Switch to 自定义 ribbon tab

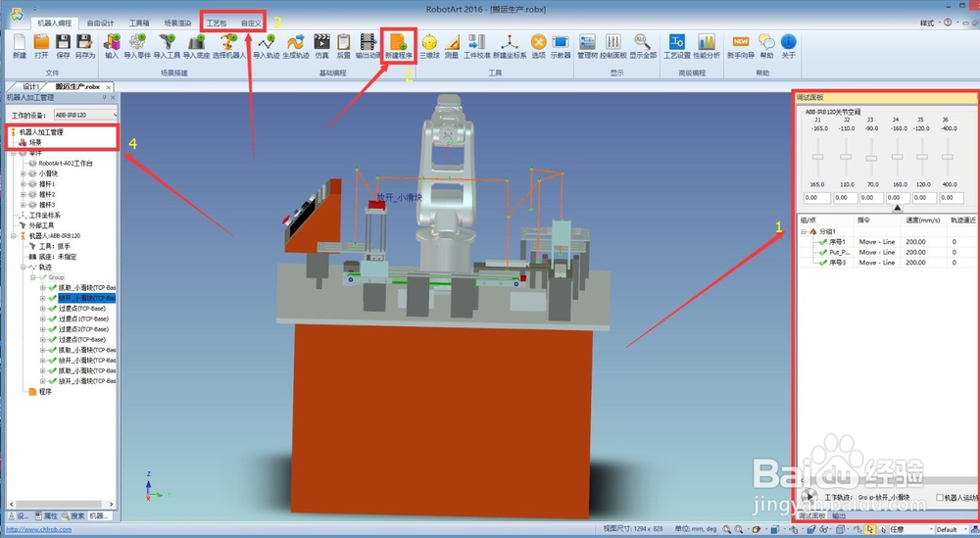[x=251, y=24]
